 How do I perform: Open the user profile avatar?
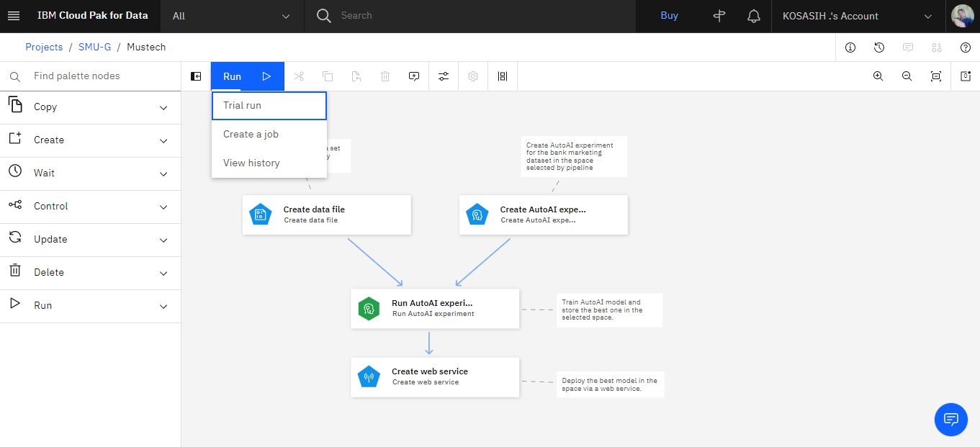click(x=963, y=16)
